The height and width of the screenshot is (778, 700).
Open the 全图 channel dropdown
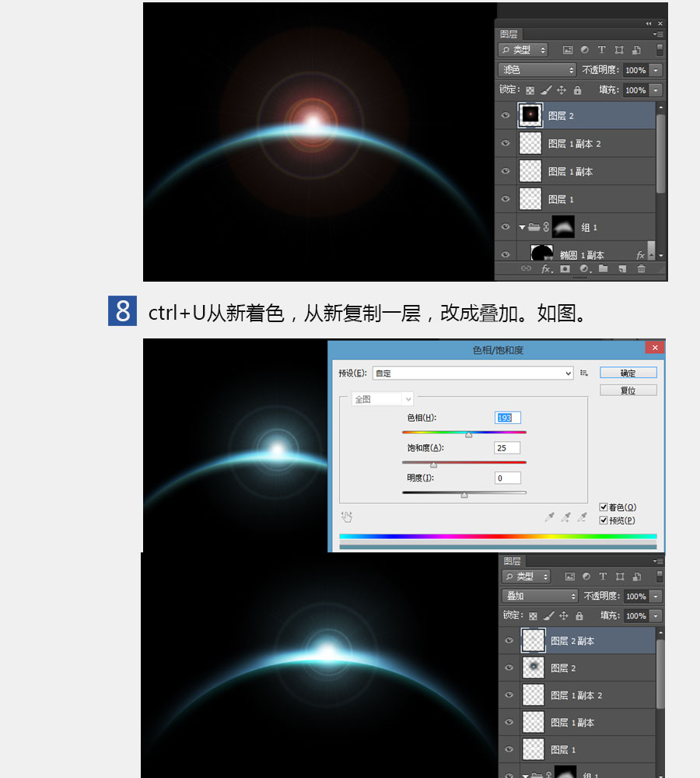(x=382, y=399)
